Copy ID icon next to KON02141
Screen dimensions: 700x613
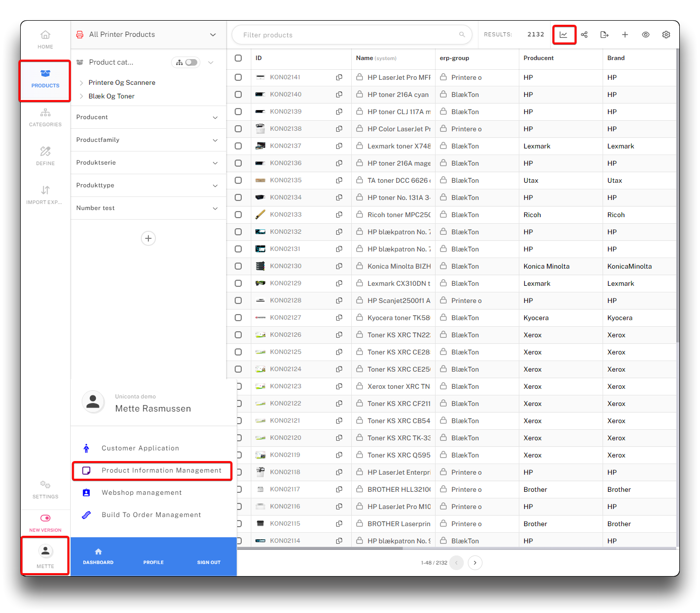(x=339, y=77)
